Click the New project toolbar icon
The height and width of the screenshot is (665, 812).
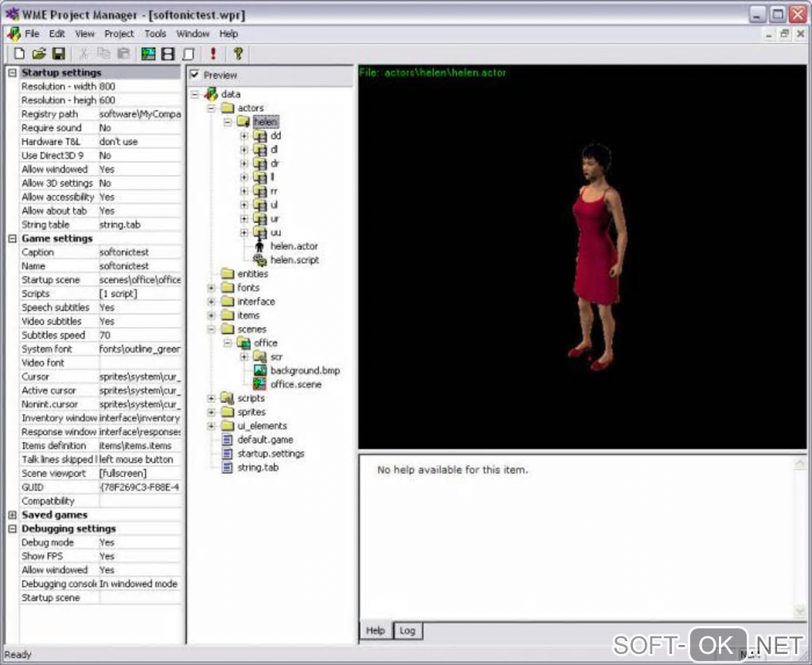[19, 53]
